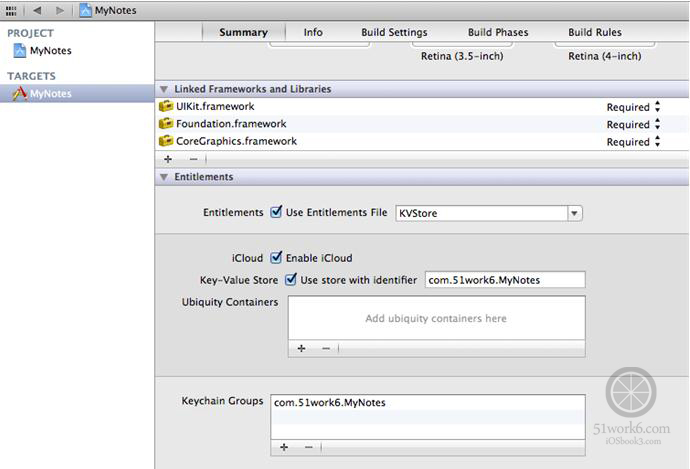Toggle the Enable iCloud checkbox
This screenshot has height=469, width=690.
pos(276,257)
